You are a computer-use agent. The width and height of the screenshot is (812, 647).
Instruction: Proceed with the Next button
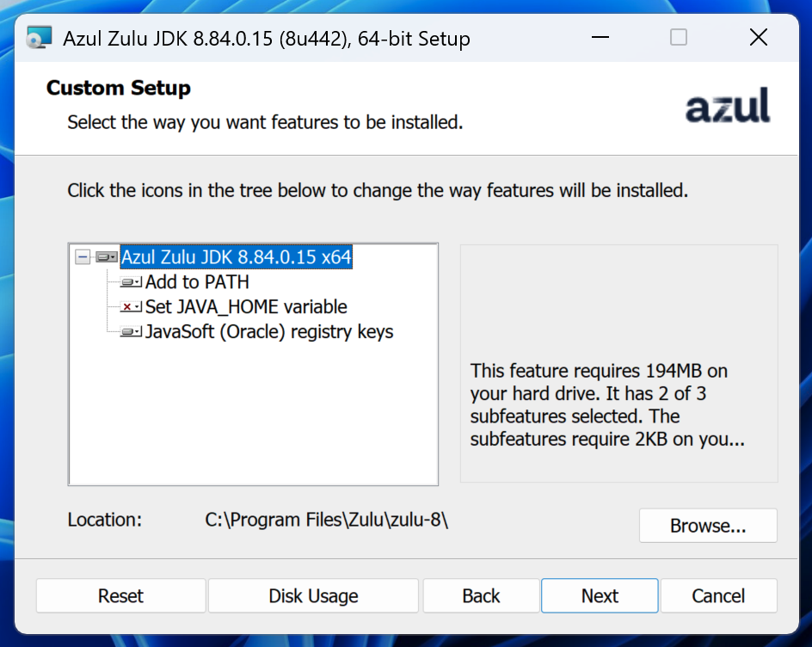point(600,595)
